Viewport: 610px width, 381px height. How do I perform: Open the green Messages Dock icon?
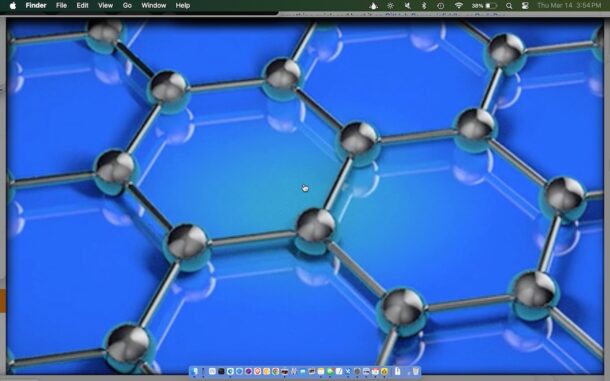330,371
